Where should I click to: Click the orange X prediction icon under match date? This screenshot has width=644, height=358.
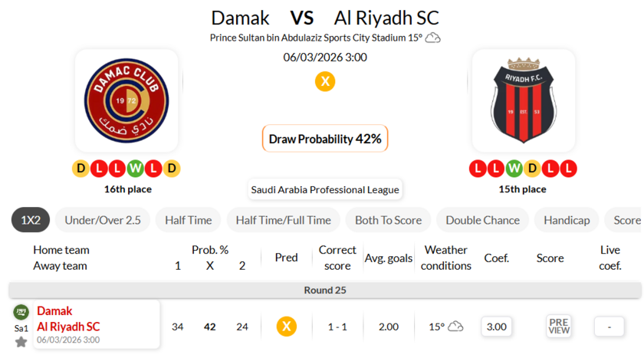point(325,81)
